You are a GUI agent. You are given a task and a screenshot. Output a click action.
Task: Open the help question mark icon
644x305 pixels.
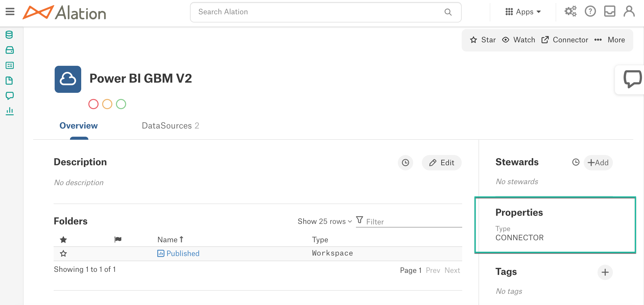coord(590,11)
